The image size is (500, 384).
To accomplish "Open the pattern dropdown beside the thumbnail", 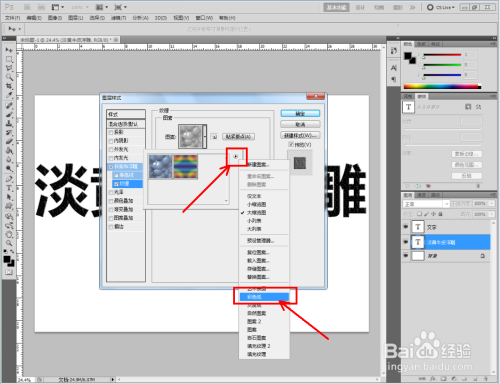I will pyautogui.click(x=205, y=136).
